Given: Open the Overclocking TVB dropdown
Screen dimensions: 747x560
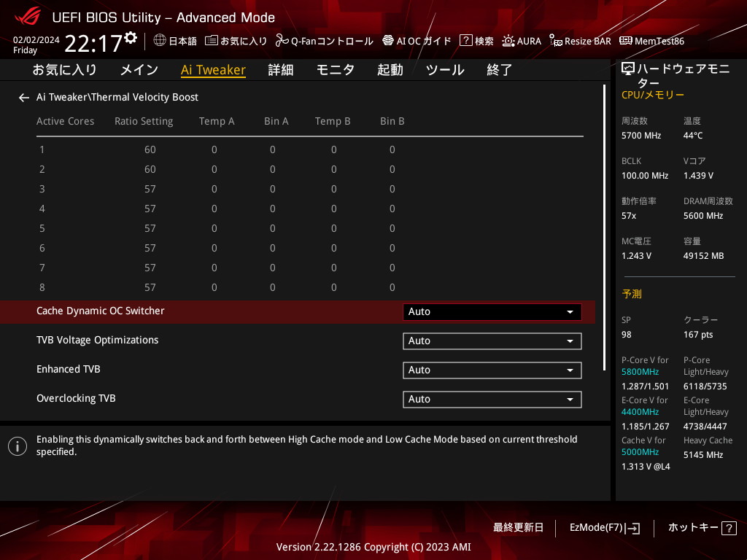Looking at the screenshot, I should (492, 399).
